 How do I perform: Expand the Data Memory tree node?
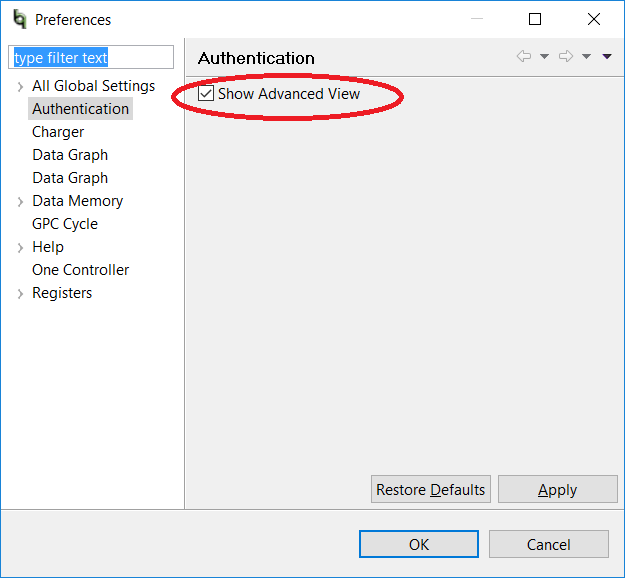point(20,202)
